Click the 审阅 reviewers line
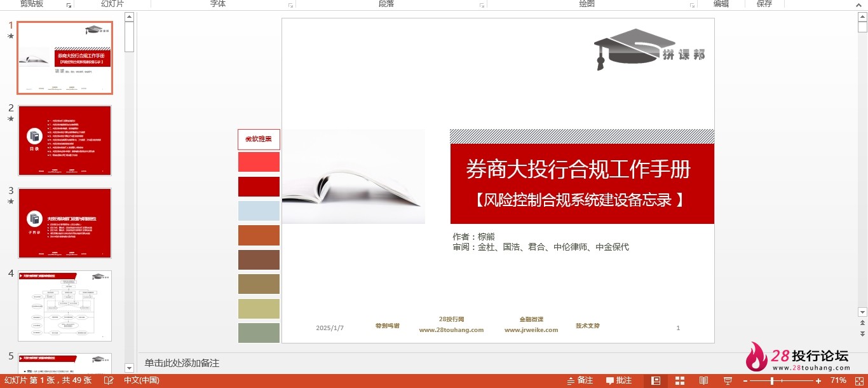 541,247
